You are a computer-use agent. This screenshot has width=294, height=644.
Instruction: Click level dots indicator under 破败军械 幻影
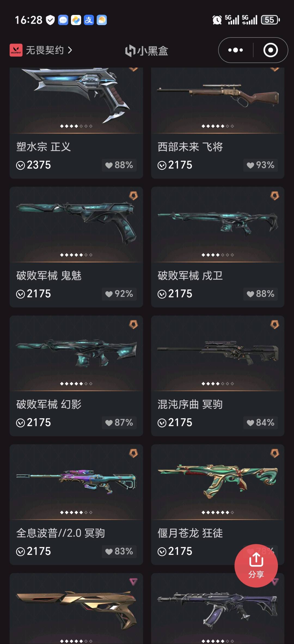76,384
